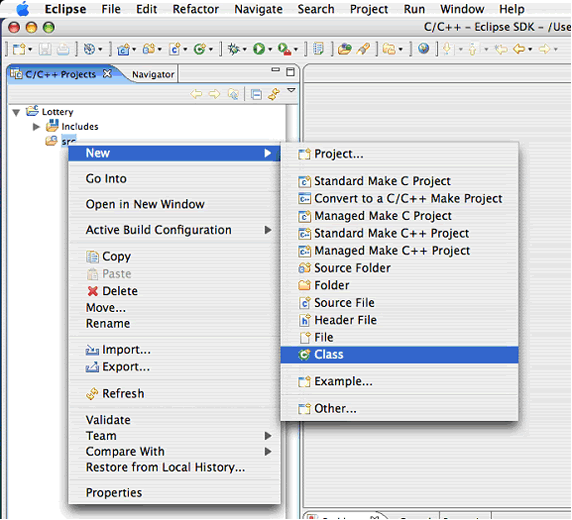Select Source Folder in the New submenu

pos(399,268)
